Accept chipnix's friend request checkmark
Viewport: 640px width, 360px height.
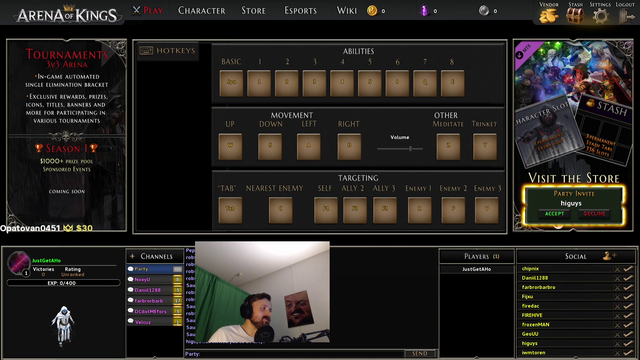pyautogui.click(x=628, y=269)
